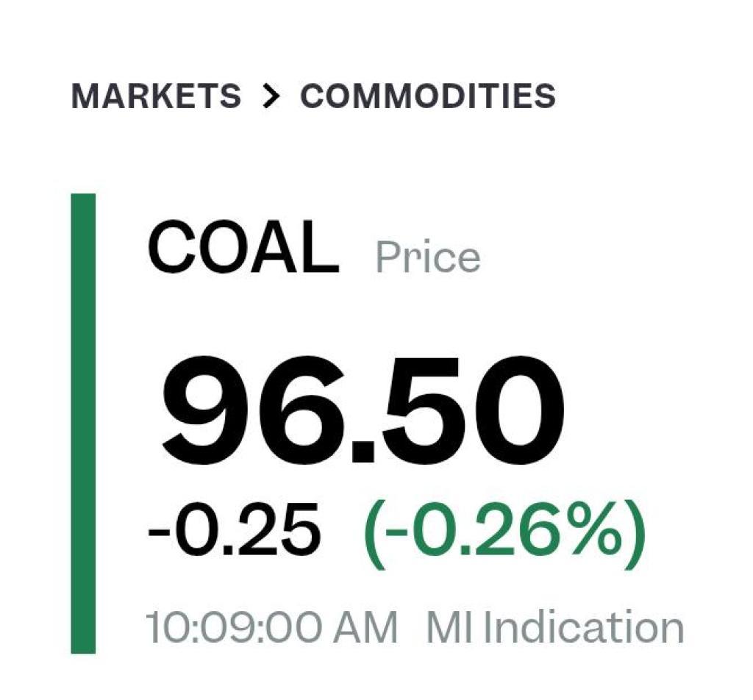The height and width of the screenshot is (700, 753).
Task: Click the opening parenthesis of green percentage
Action: point(372,529)
